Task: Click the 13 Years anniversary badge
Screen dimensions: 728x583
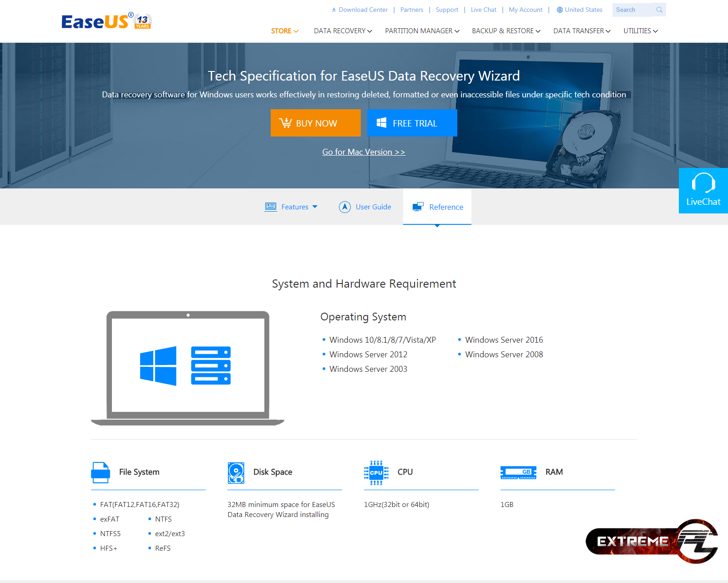Action: tap(143, 21)
